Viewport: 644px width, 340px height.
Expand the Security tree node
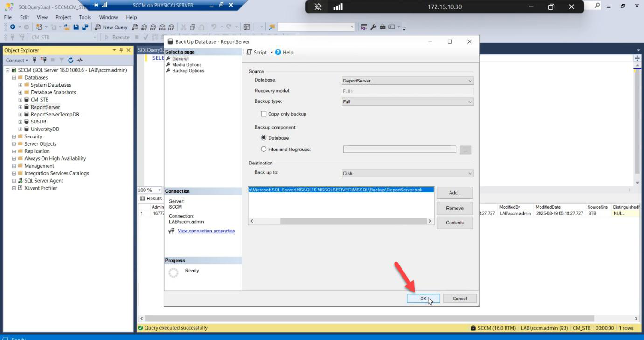14,136
